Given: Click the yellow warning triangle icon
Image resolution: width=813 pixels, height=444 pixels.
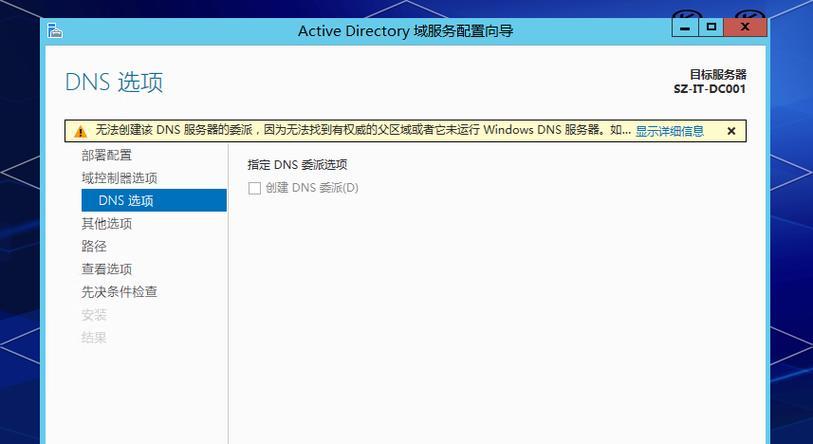Looking at the screenshot, I should click(80, 131).
